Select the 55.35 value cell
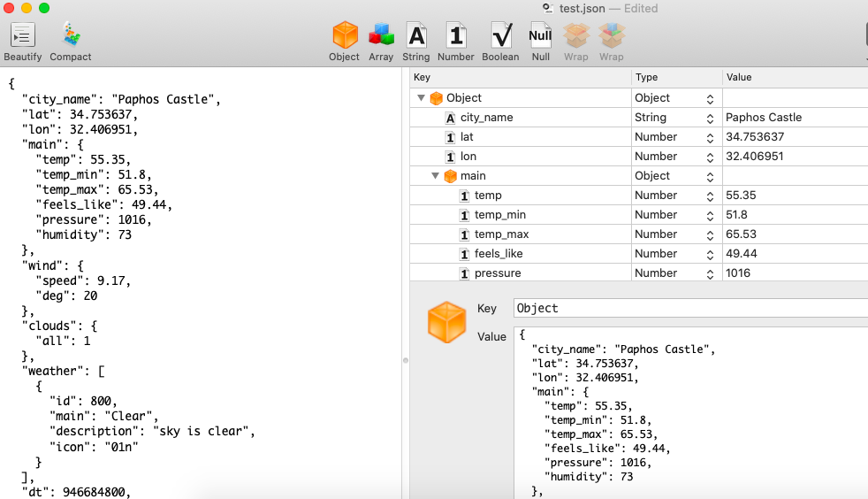 (795, 195)
